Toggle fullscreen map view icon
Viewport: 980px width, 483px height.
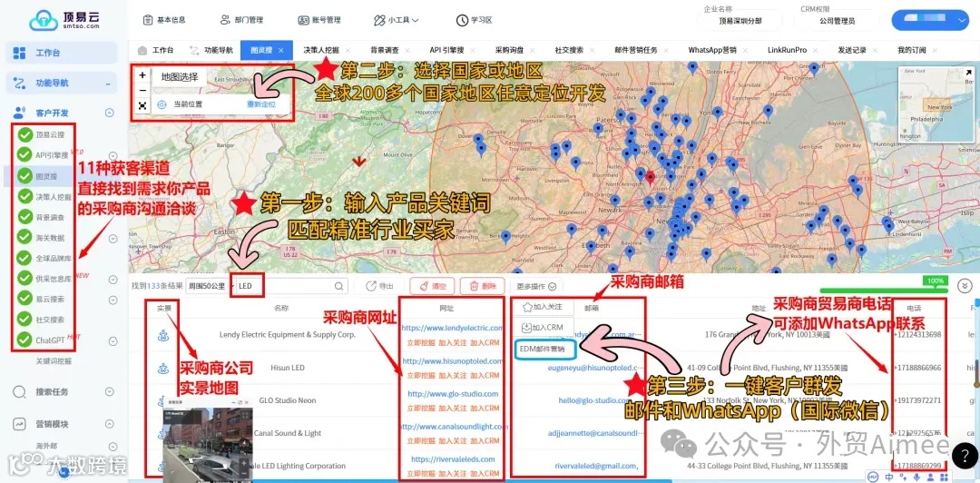point(142,105)
